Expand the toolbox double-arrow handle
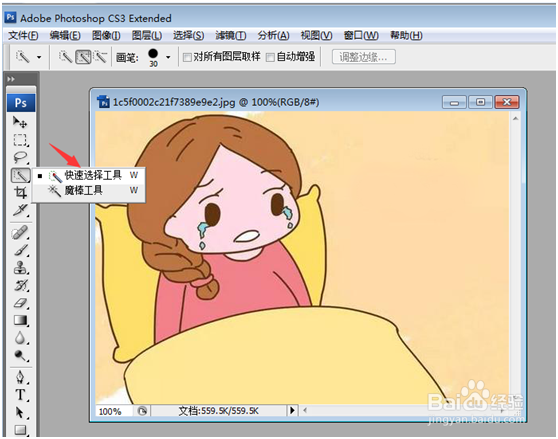The height and width of the screenshot is (439, 558). [11, 79]
